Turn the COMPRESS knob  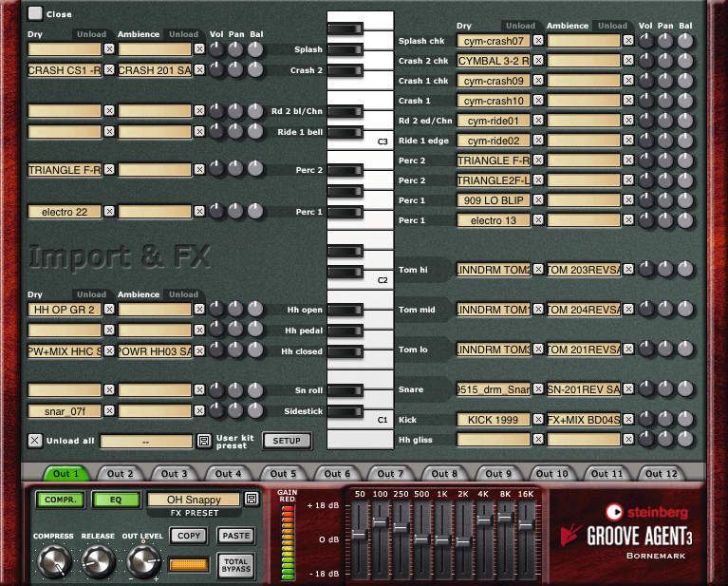point(54,561)
